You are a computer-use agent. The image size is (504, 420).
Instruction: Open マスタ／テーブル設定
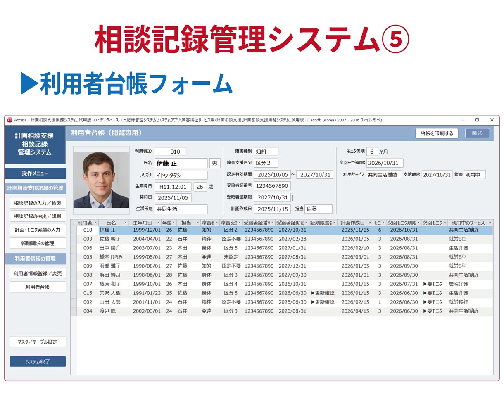coord(38,342)
